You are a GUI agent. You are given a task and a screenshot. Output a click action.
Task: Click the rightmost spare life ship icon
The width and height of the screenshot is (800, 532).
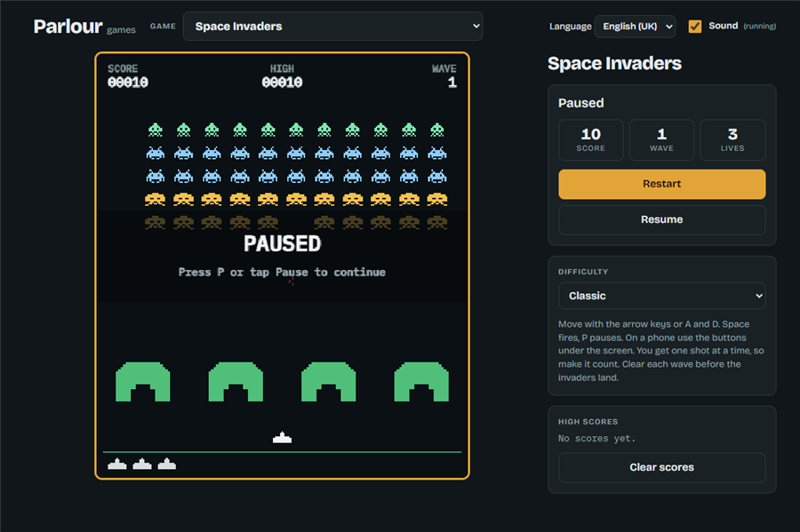point(167,464)
